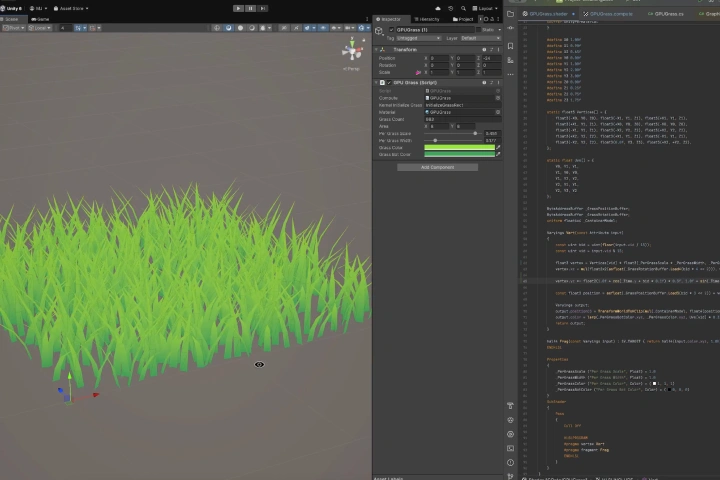Open the GameObject icon picker cube
Image resolution: width=720 pixels, height=480 pixels.
click(379, 31)
